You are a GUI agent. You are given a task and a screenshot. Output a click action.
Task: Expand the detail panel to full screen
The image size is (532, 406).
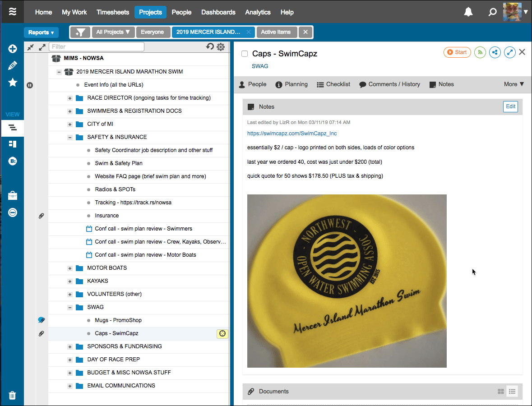(509, 52)
